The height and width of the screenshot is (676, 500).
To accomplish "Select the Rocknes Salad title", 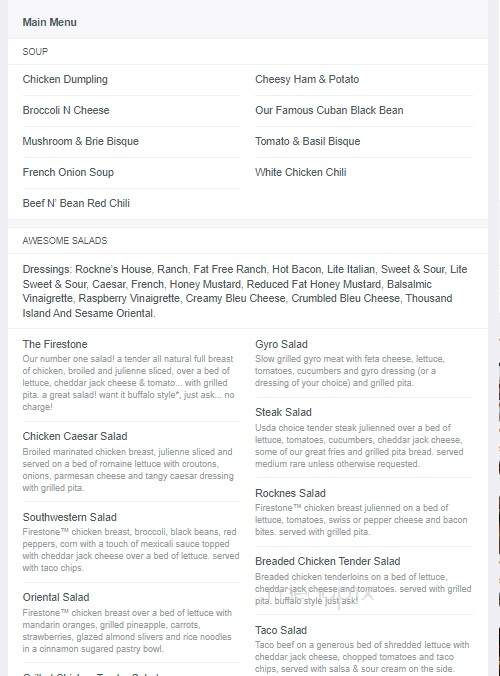I will click(x=290, y=493).
